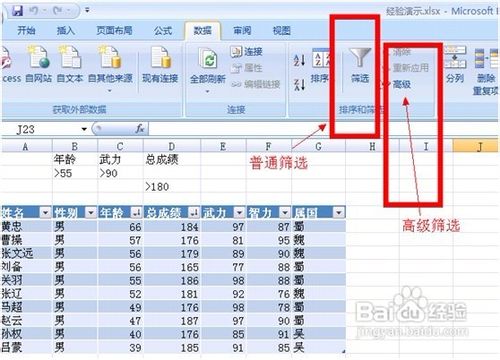This screenshot has height=360, width=500.
Task: Open the 姓名 column filter dropdown
Action: 45,212
